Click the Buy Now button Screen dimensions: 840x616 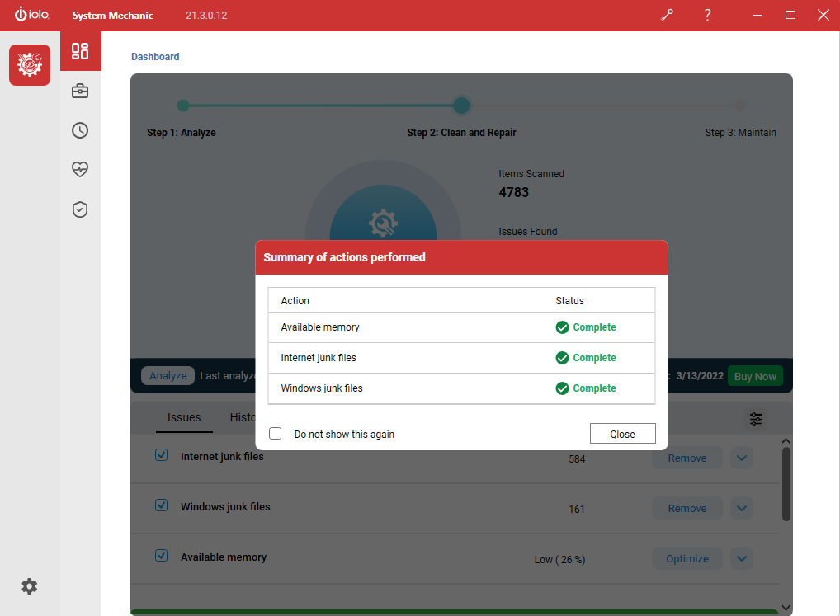tap(755, 376)
